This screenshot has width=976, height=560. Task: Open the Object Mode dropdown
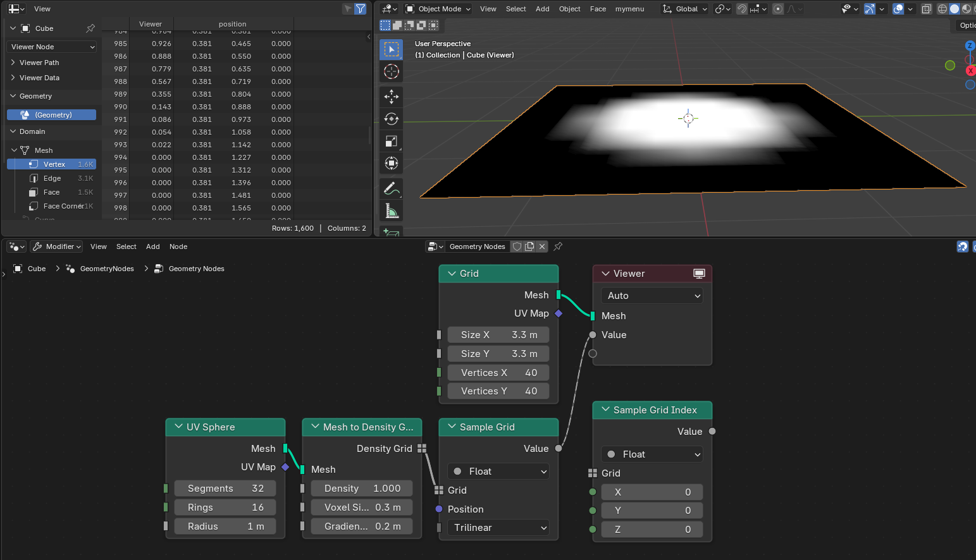click(438, 9)
